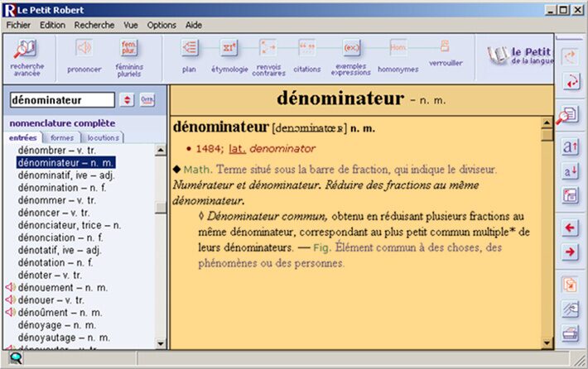Click the search field spinner arrows
The image size is (588, 369).
click(127, 100)
